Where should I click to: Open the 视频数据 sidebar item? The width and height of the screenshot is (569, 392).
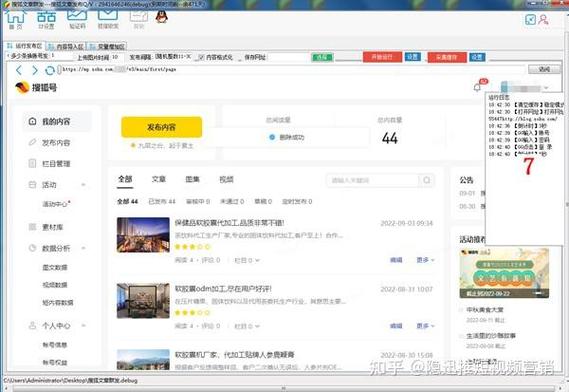coord(55,285)
